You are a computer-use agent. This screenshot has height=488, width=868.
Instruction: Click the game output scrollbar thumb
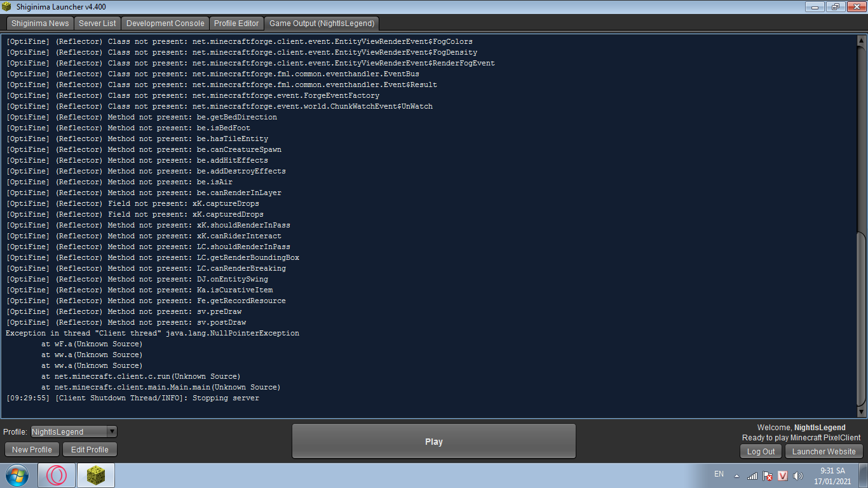(x=861, y=320)
